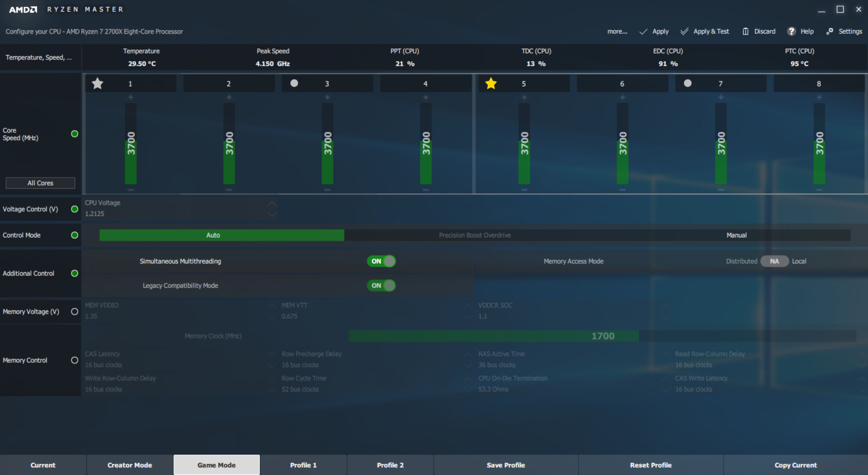The width and height of the screenshot is (868, 475).
Task: Click plus icon above core 2 slider
Action: [x=229, y=97]
